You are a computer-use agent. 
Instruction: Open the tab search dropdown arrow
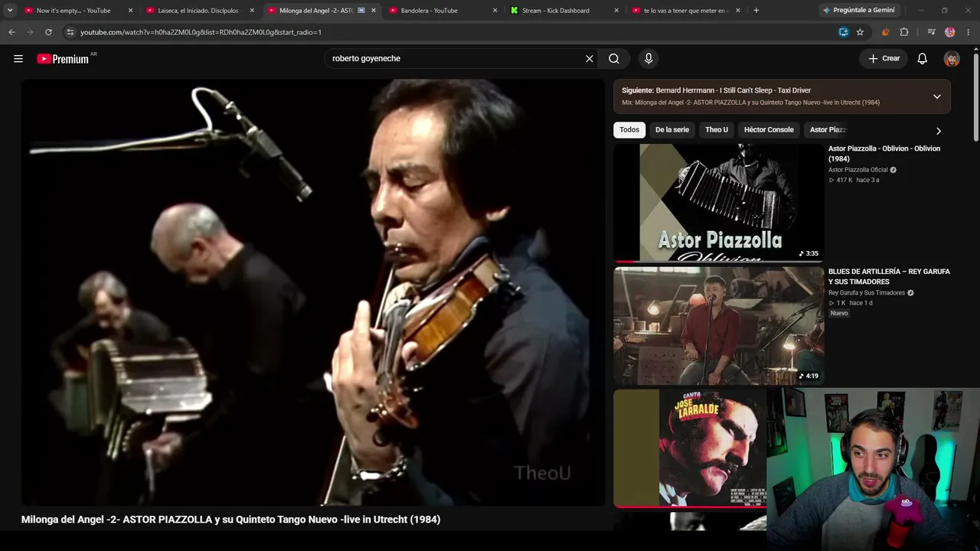click(10, 11)
